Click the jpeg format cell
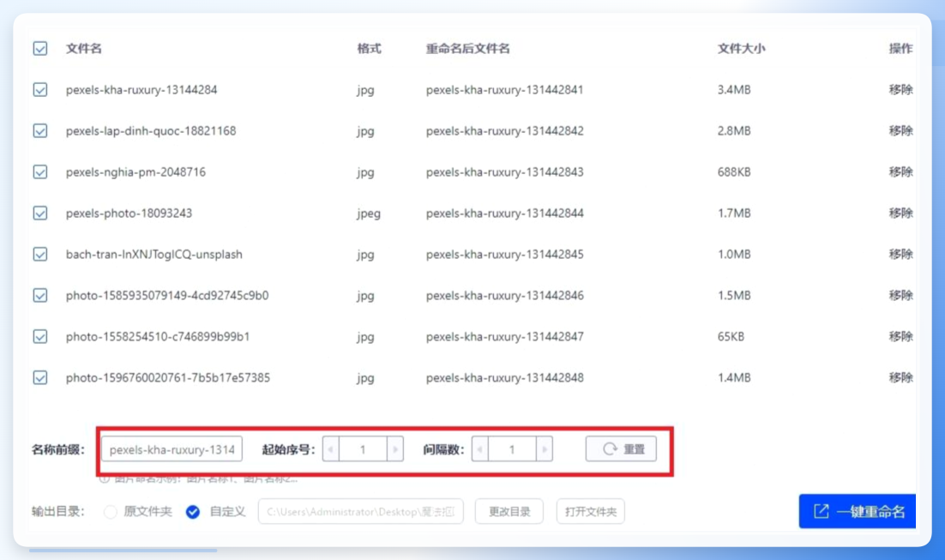The width and height of the screenshot is (945, 560). point(368,214)
